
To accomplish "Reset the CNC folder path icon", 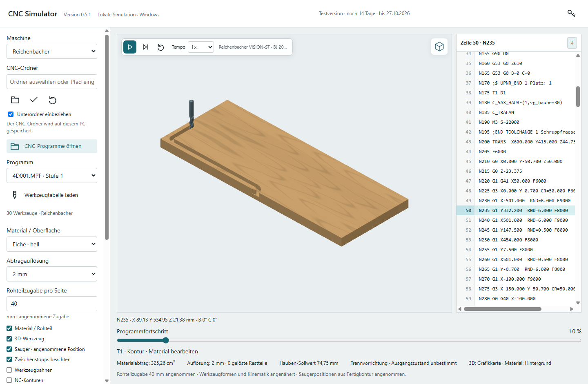I will point(53,100).
